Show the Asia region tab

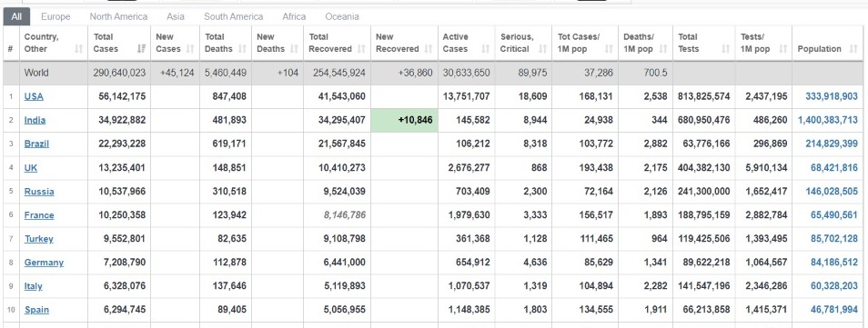[176, 16]
